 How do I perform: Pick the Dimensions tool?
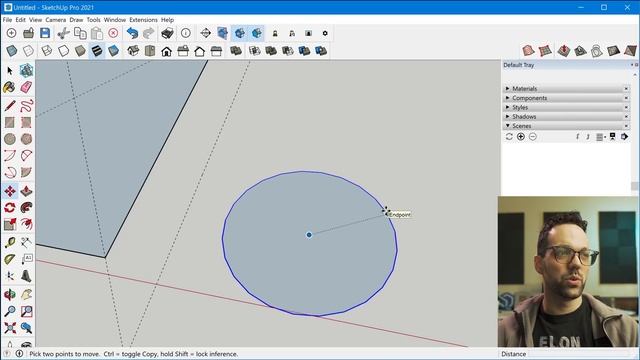click(x=27, y=243)
